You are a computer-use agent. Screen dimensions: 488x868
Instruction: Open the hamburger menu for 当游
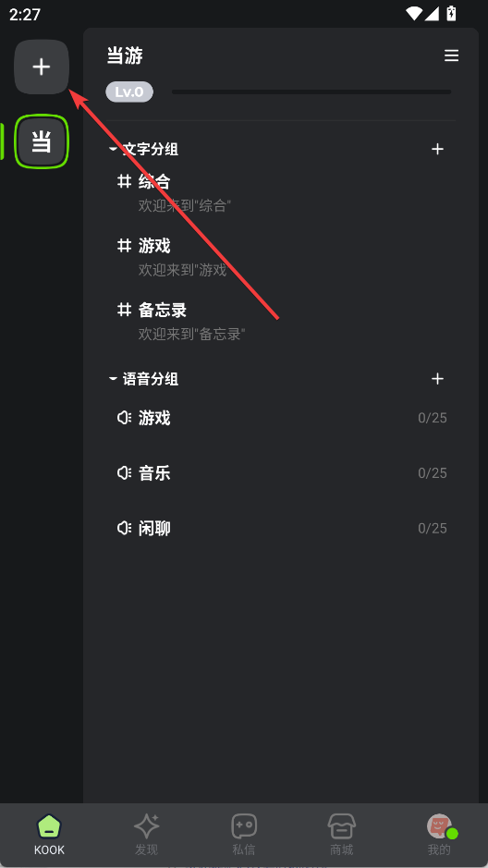click(451, 55)
